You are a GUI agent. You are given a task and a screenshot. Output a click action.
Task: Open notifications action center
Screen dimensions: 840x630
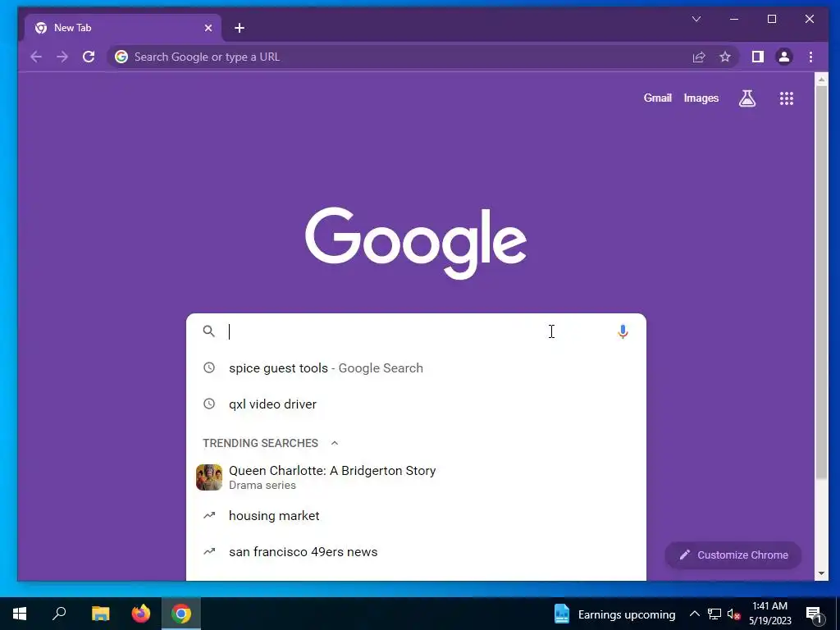[814, 614]
